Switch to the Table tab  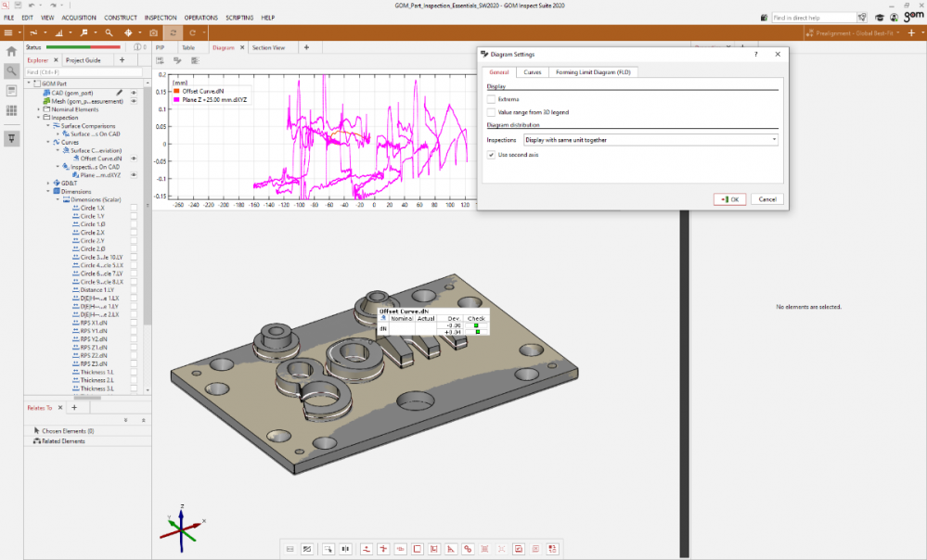click(188, 47)
